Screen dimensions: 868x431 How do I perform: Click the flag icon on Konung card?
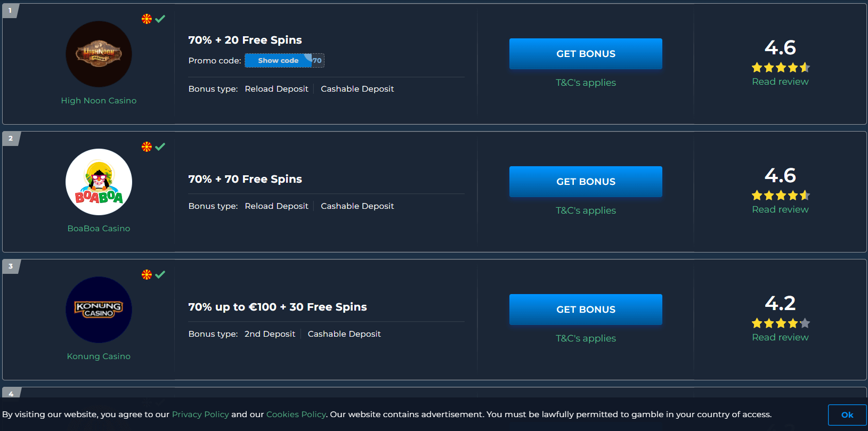(147, 274)
